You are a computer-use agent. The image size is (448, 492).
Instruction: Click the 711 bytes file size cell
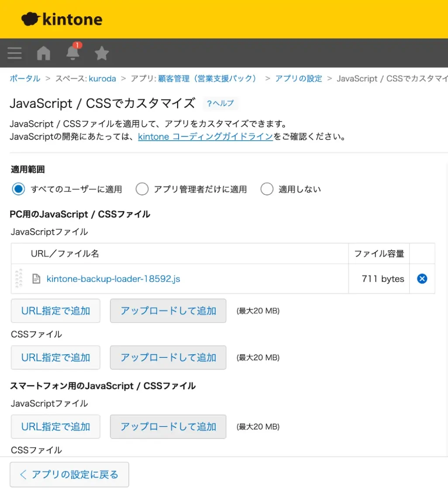379,279
